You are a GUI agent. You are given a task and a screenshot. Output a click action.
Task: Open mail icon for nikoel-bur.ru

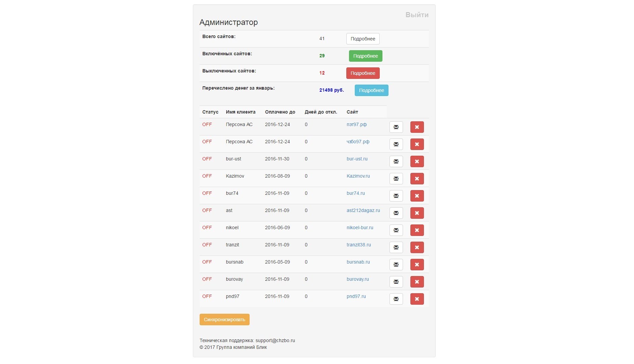tap(396, 230)
